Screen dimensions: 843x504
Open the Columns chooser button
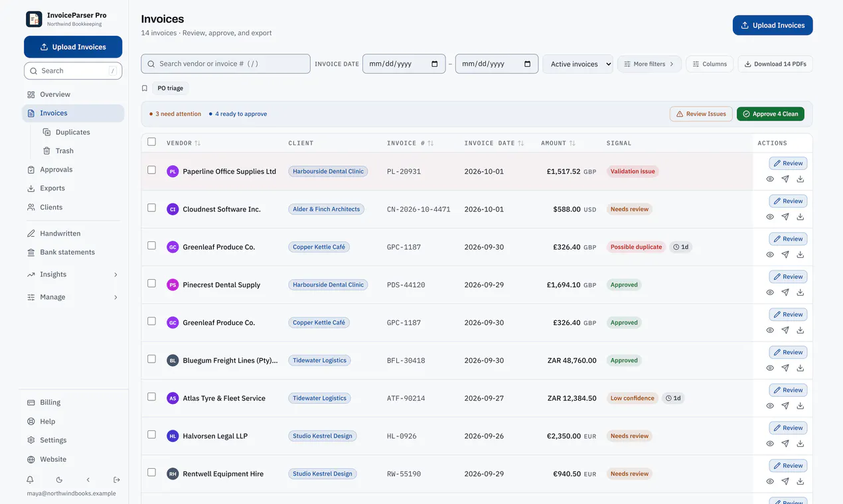(x=710, y=64)
